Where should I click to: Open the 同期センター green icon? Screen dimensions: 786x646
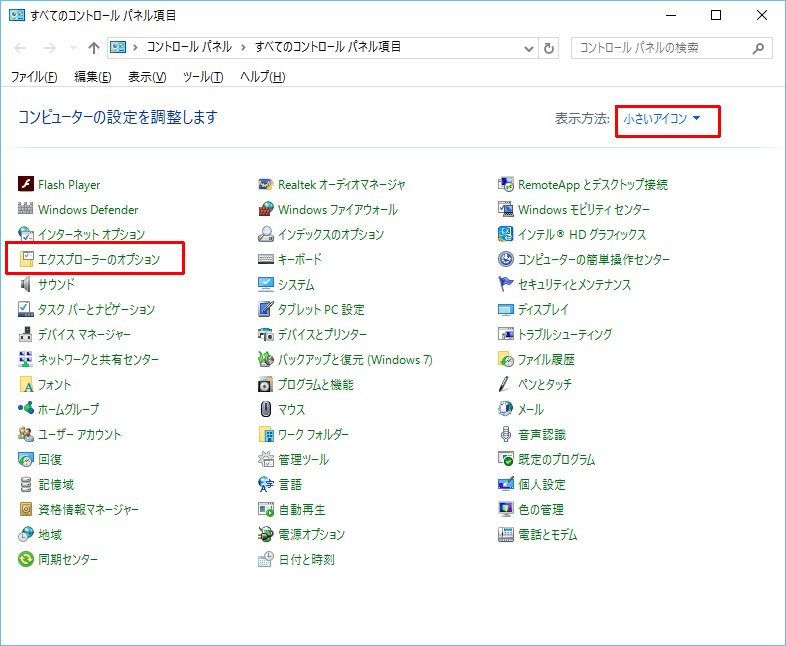coord(26,559)
